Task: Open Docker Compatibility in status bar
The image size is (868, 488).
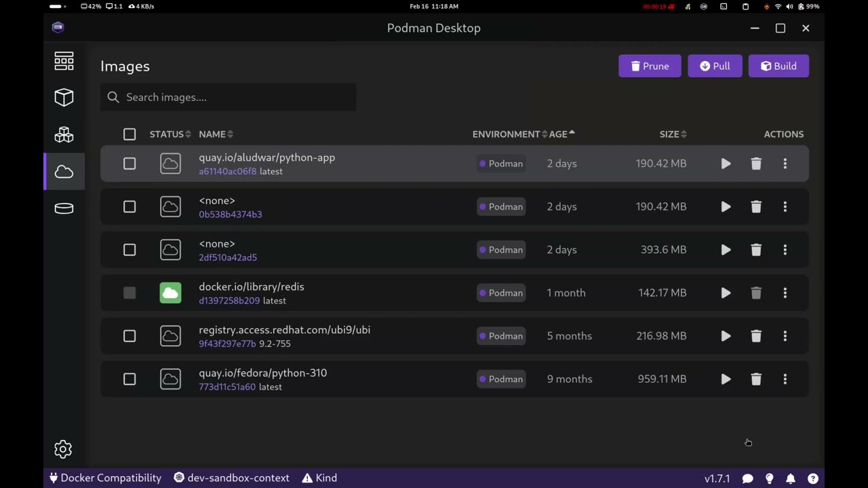Action: click(105, 478)
